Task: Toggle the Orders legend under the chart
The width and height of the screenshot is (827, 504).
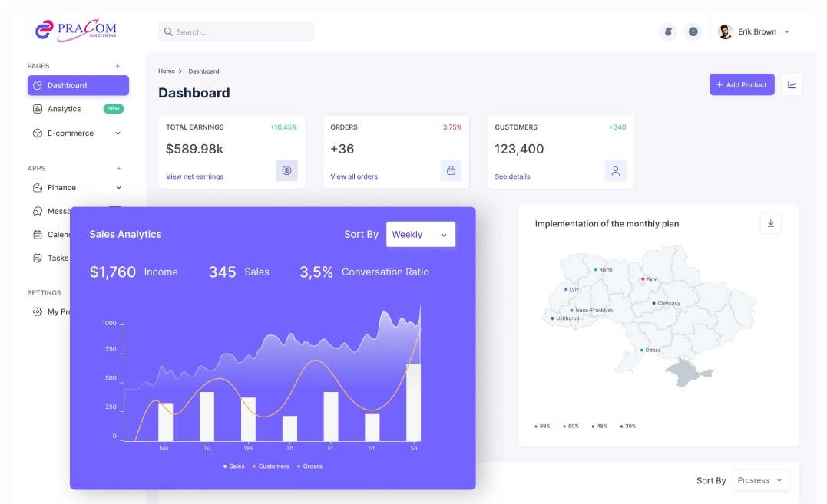Action: (311, 466)
